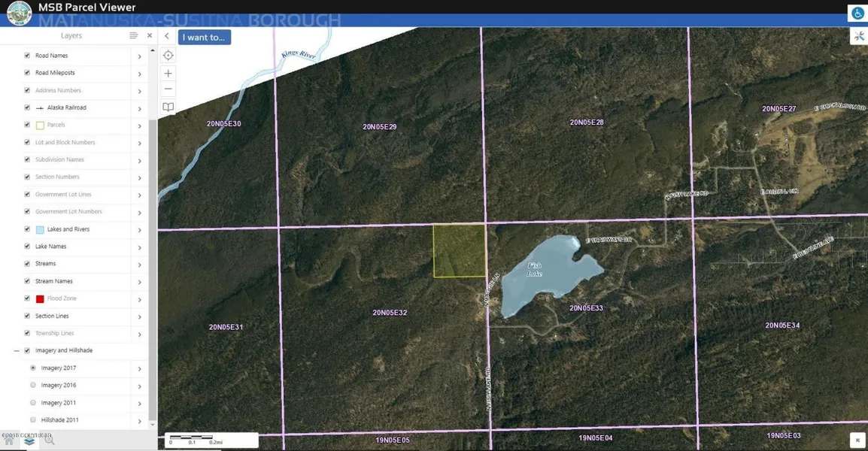Disable the Section Lines layer checkbox
This screenshot has width=868, height=451.
click(27, 316)
